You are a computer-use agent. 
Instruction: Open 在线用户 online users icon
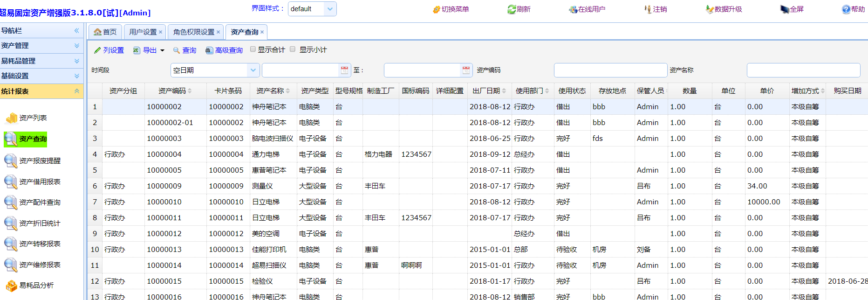coord(573,9)
